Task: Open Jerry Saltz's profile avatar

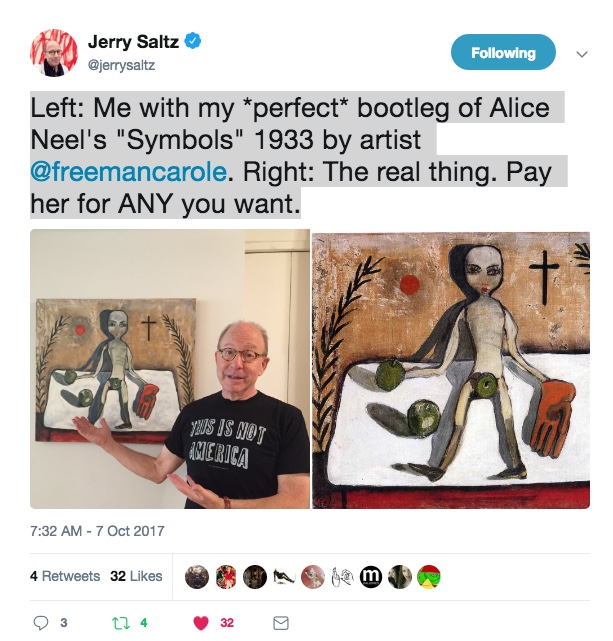Action: click(x=54, y=52)
